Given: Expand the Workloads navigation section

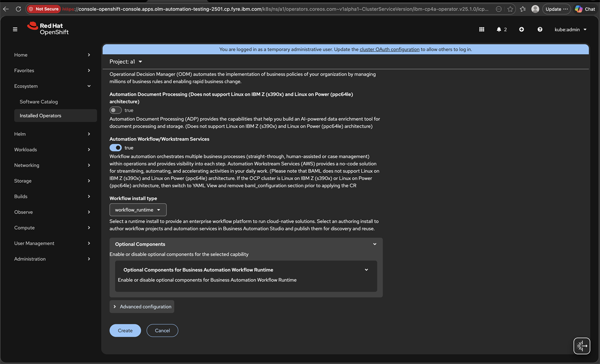Looking at the screenshot, I should coord(52,149).
